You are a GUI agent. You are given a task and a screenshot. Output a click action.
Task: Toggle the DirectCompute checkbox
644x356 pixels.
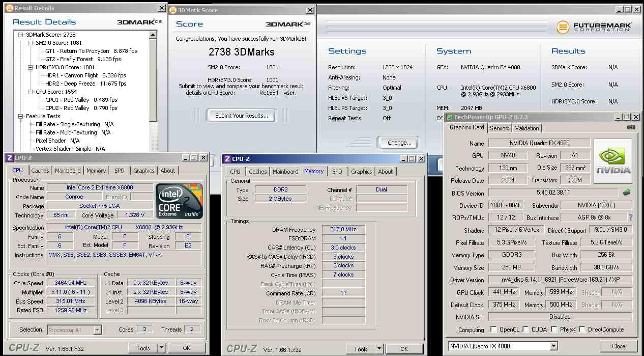pos(581,330)
